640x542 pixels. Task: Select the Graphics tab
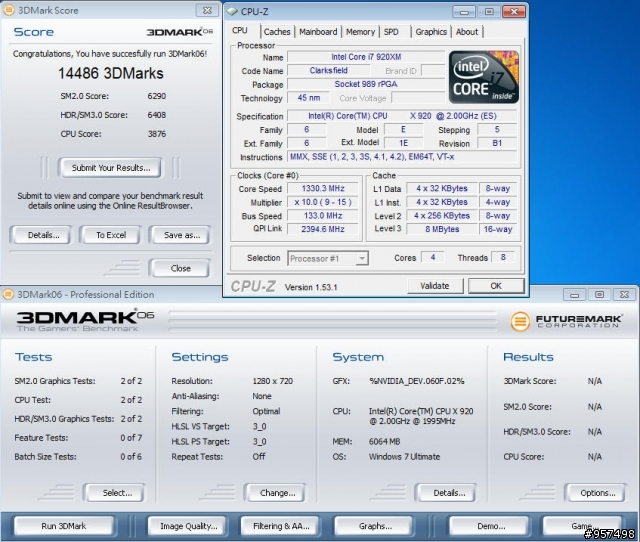[x=431, y=31]
